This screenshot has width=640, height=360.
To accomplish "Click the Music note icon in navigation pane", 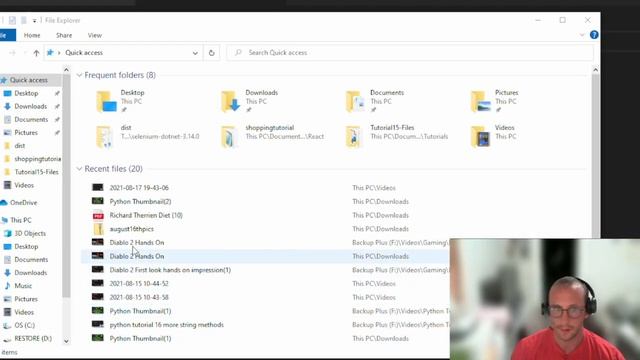I will (7, 286).
